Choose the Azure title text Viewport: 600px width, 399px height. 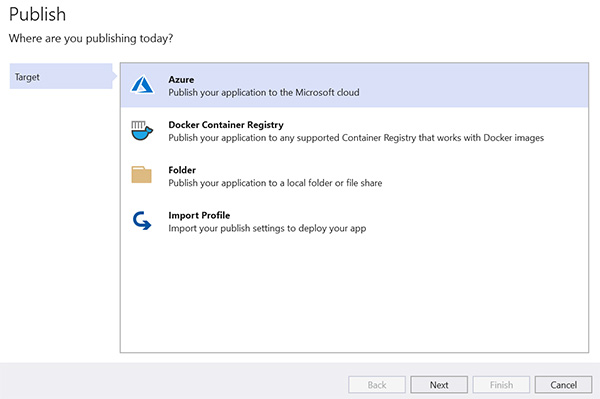[181, 80]
